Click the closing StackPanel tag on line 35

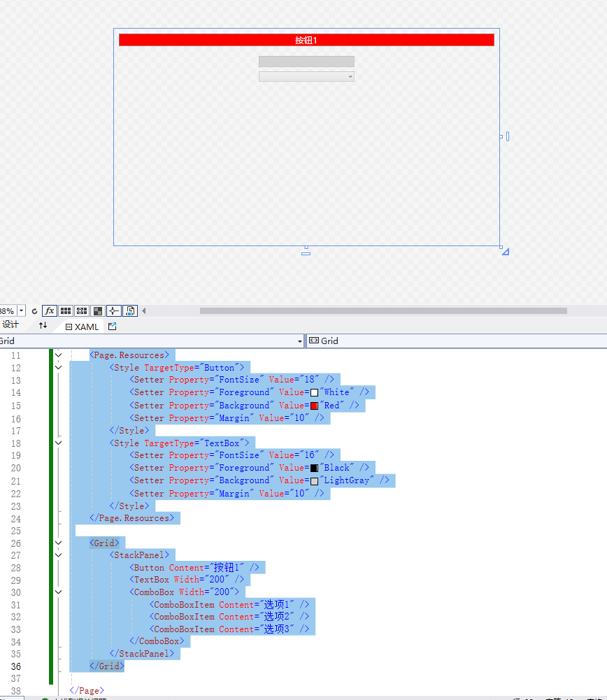pos(142,654)
